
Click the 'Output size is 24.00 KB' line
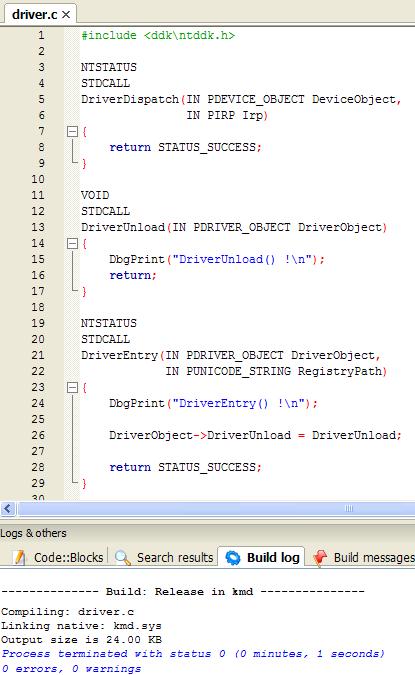[x=81, y=640]
